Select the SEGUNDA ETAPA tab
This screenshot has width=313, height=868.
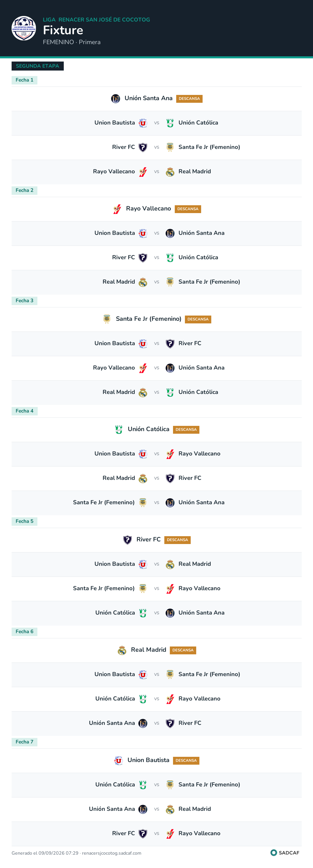37,66
